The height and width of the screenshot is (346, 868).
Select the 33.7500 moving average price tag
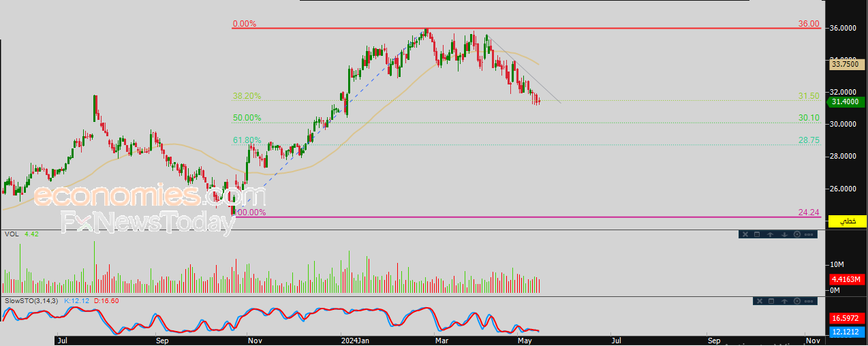click(x=846, y=64)
